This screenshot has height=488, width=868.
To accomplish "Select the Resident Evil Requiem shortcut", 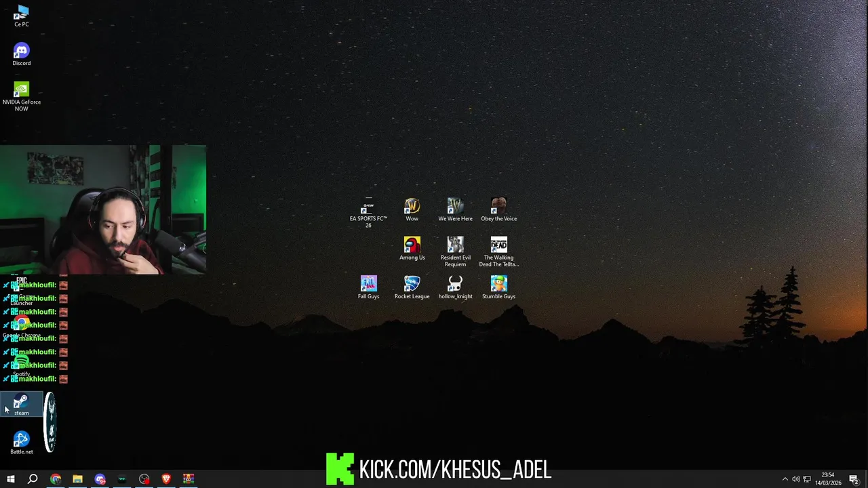I will click(x=455, y=252).
